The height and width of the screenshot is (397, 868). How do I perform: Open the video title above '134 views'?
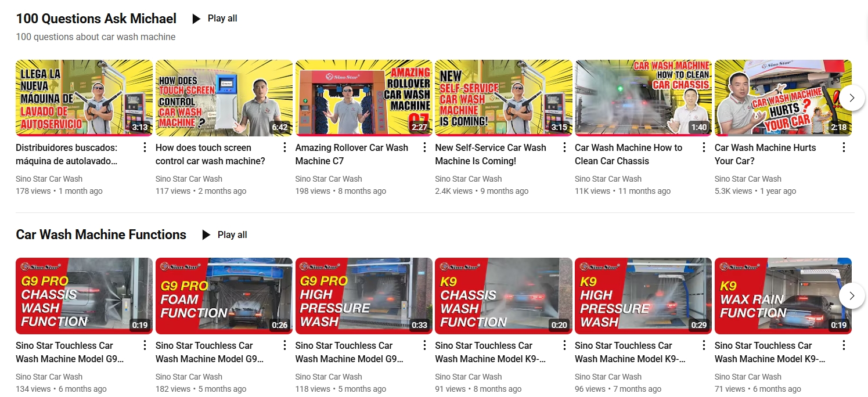pos(70,352)
